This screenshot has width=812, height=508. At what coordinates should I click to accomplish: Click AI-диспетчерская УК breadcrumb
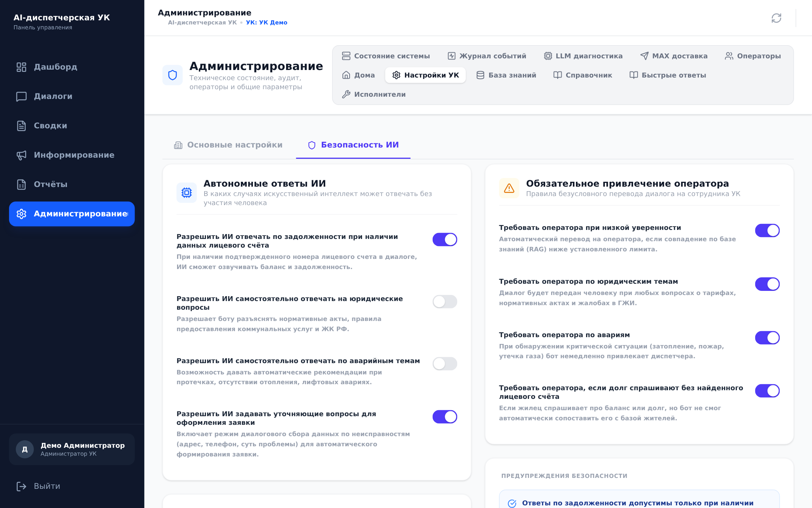[x=202, y=23]
